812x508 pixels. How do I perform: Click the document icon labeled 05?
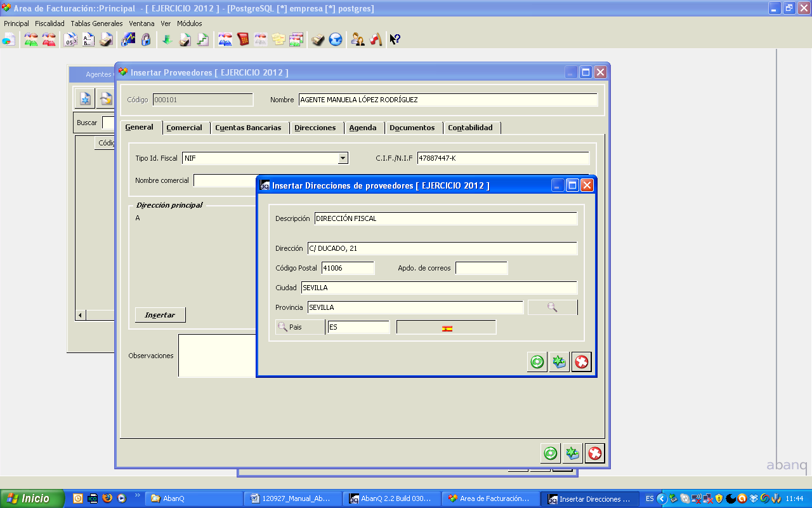click(x=70, y=39)
